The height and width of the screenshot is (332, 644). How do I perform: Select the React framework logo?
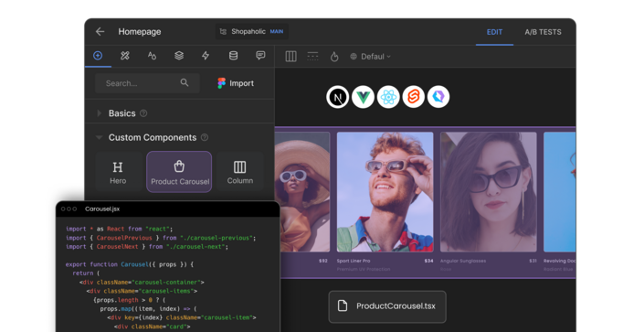(388, 97)
